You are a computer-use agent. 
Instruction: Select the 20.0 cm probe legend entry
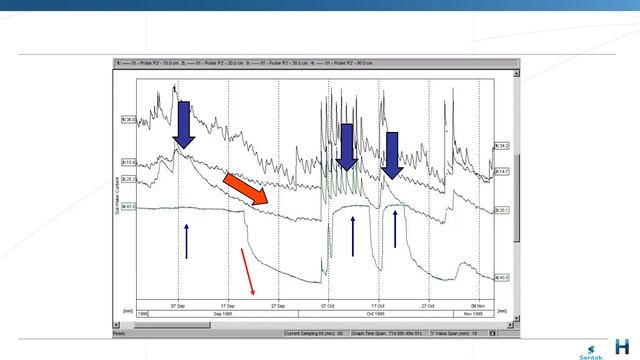pyautogui.click(x=213, y=63)
